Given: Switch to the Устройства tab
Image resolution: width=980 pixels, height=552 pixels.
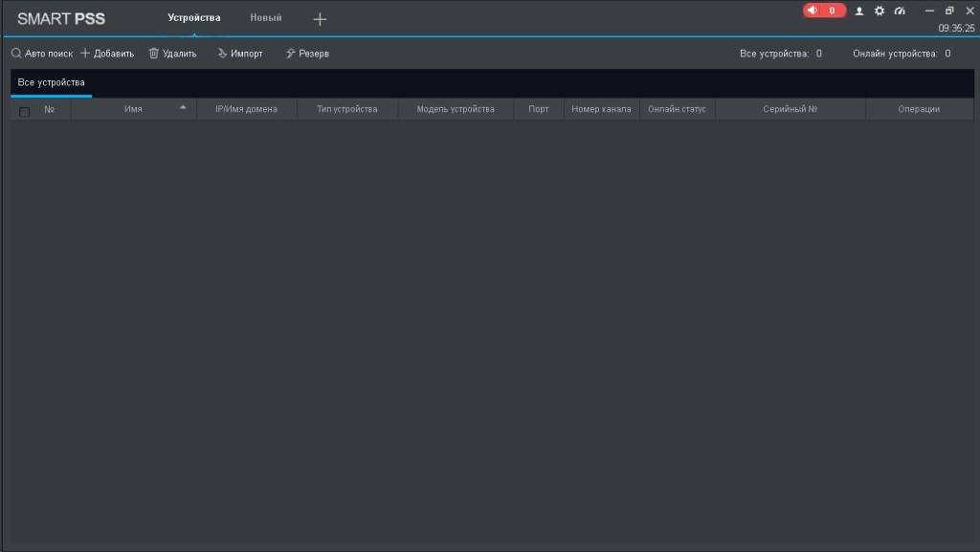Looking at the screenshot, I should pyautogui.click(x=193, y=18).
